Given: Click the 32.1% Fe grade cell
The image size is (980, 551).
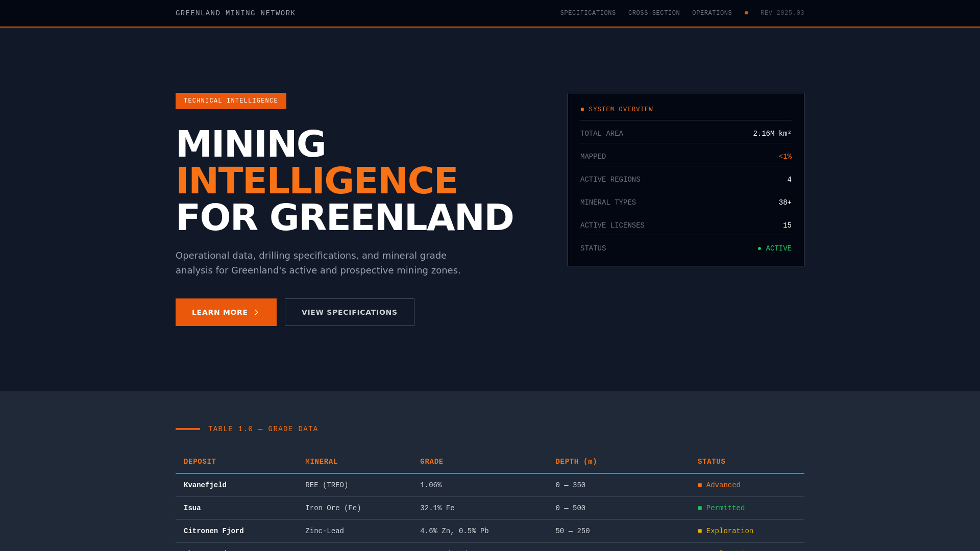Looking at the screenshot, I should tap(437, 508).
